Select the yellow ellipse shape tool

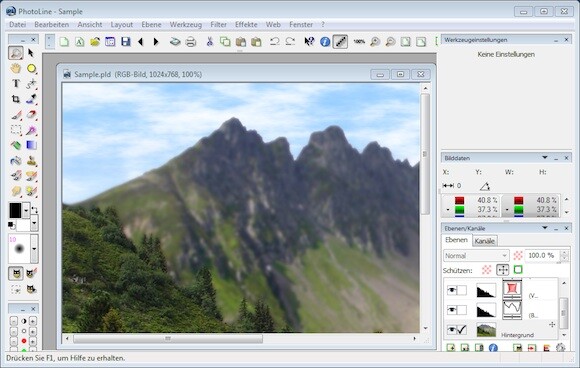pyautogui.click(x=31, y=68)
